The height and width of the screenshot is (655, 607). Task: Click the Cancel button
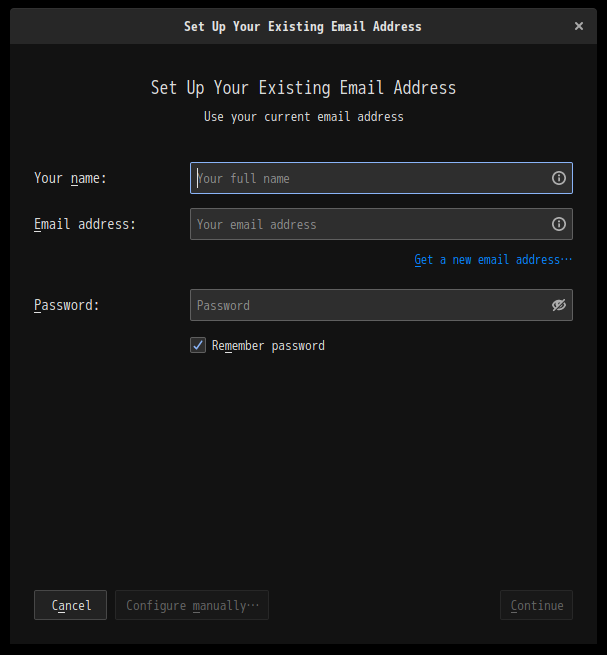(71, 605)
